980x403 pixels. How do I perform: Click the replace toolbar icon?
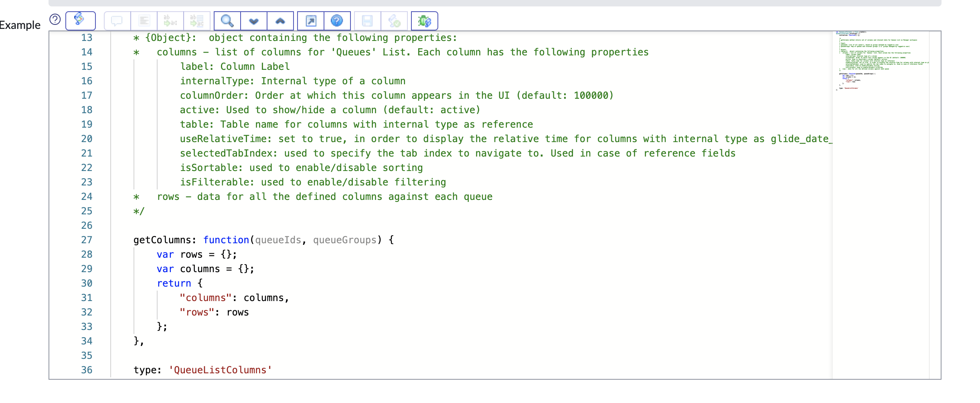click(x=170, y=20)
